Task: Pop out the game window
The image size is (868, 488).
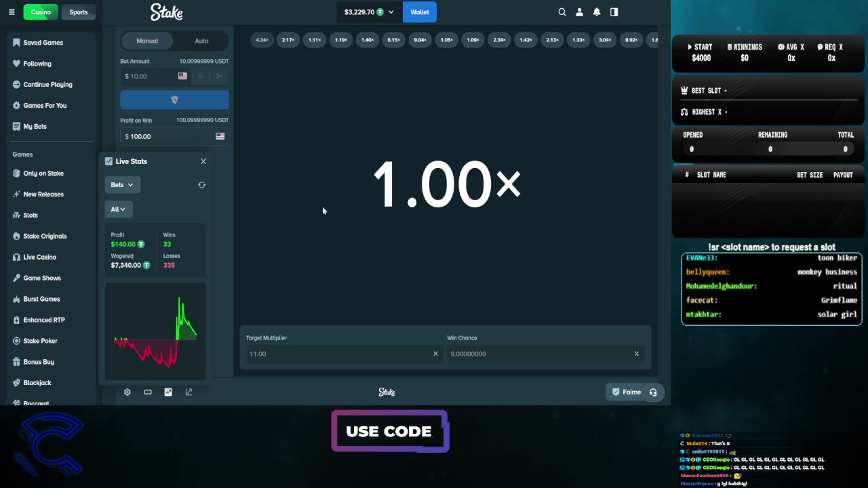Action: point(189,392)
